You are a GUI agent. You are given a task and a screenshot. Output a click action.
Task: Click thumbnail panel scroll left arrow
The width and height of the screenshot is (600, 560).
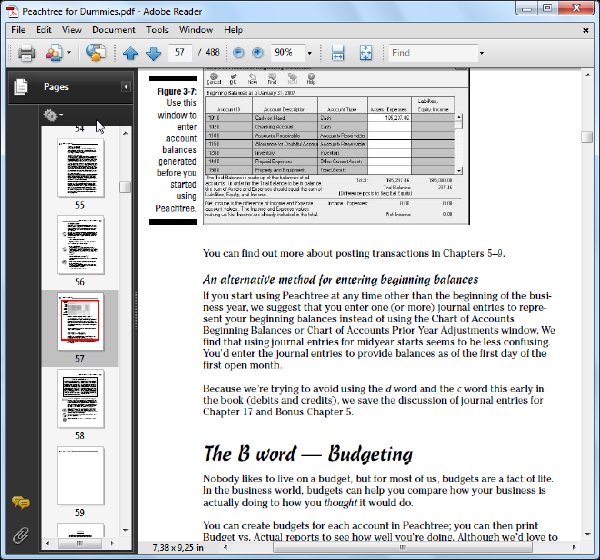pos(47,543)
